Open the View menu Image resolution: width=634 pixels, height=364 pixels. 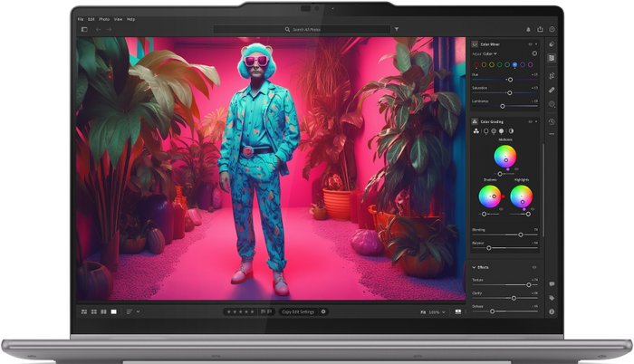pos(118,18)
